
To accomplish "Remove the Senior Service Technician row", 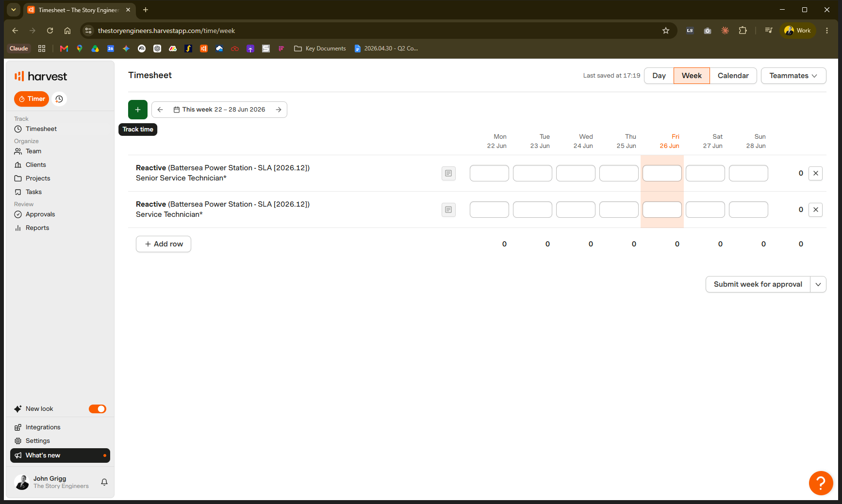I will click(x=815, y=173).
